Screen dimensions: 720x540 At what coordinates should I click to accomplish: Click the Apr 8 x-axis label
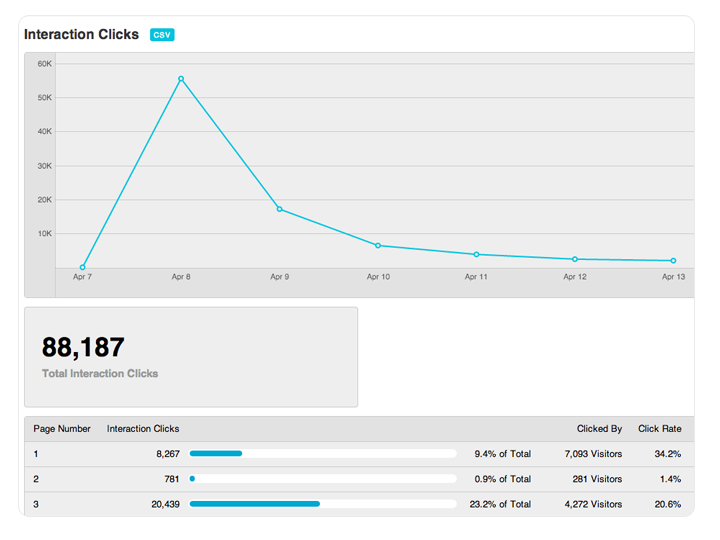point(181,277)
